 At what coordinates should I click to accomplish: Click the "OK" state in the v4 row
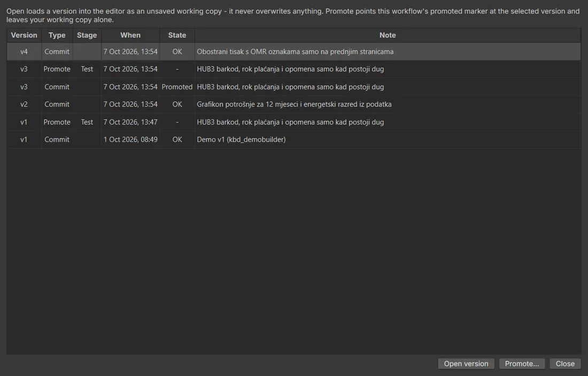click(177, 52)
